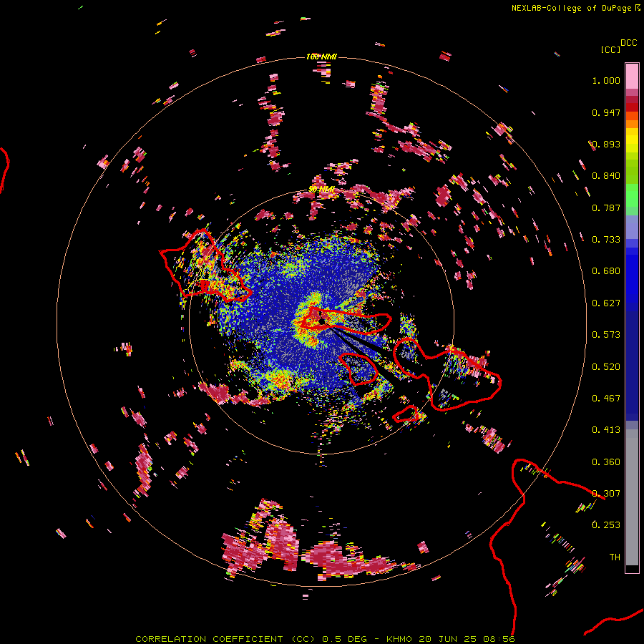644x644 pixels.
Task: Select the 0.520 legend value
Action: click(606, 367)
